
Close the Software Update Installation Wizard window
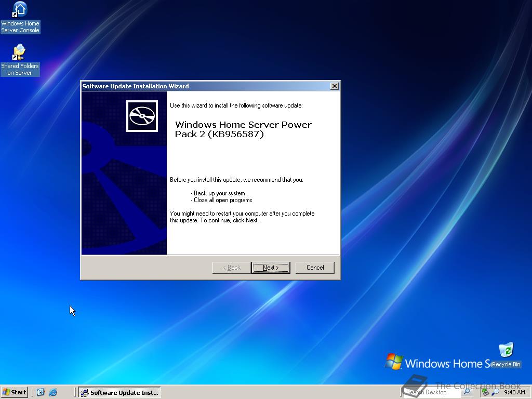click(x=334, y=86)
